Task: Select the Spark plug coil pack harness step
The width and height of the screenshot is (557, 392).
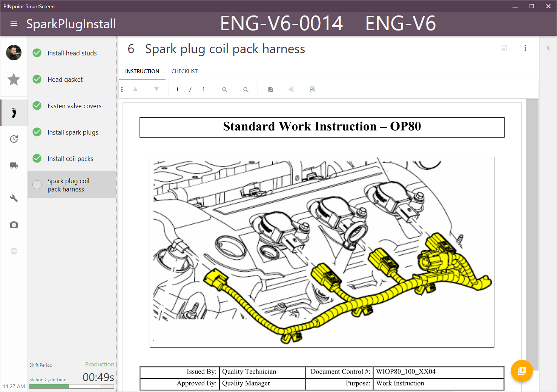Action: (72, 185)
